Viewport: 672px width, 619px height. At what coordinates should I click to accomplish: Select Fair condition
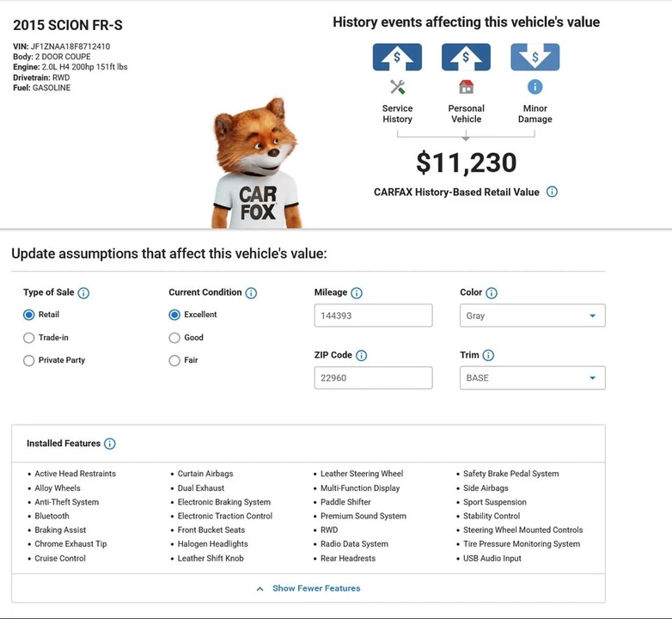(x=174, y=360)
